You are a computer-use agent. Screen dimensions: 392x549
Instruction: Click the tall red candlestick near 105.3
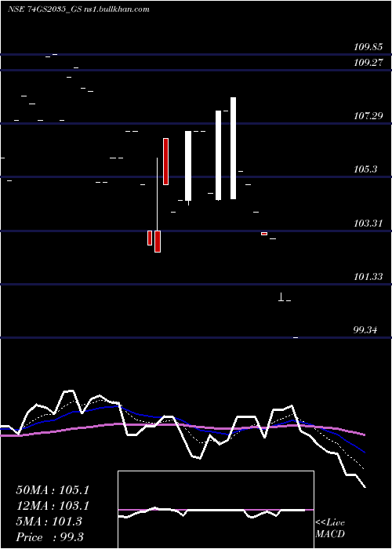[166, 162]
